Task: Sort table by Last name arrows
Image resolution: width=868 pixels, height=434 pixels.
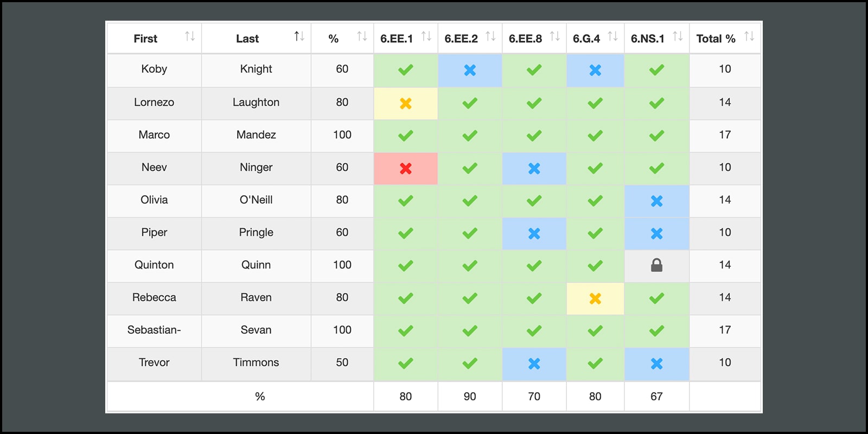Action: pos(299,36)
